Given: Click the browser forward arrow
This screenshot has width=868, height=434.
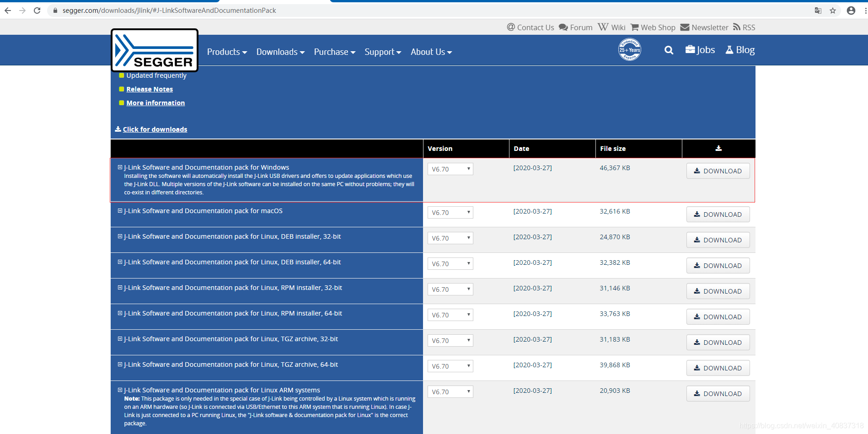Looking at the screenshot, I should point(22,11).
